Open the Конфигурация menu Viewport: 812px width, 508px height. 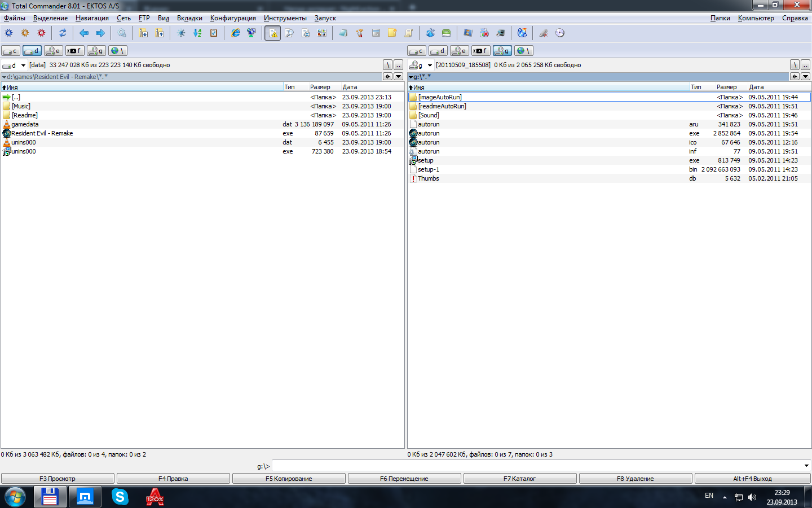click(233, 18)
